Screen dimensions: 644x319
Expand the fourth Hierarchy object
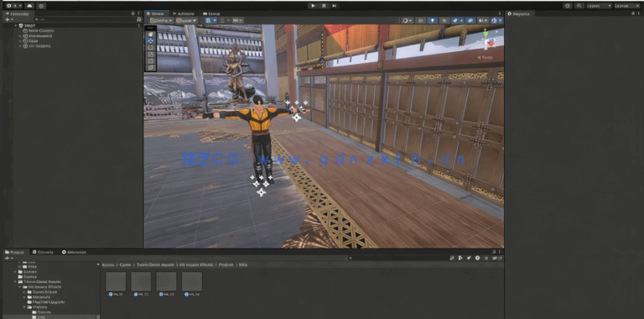coord(20,46)
